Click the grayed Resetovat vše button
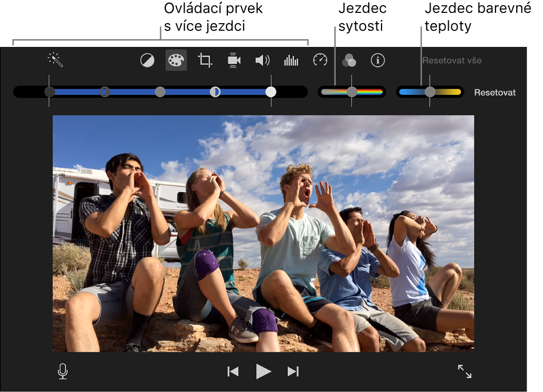The image size is (543, 392). (452, 61)
